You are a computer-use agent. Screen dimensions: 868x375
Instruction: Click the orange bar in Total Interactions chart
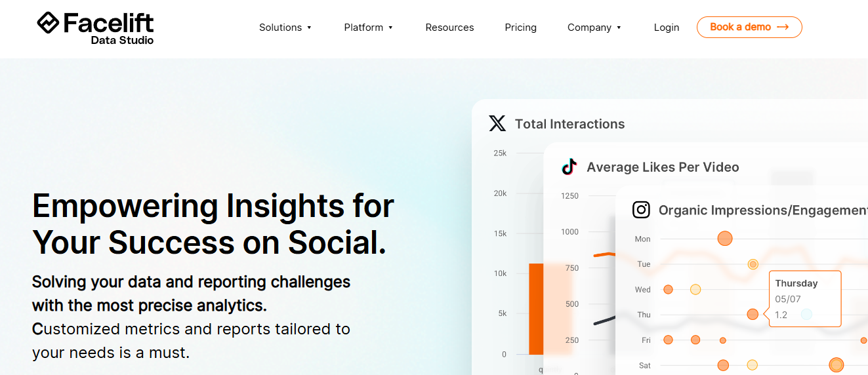[x=537, y=309]
